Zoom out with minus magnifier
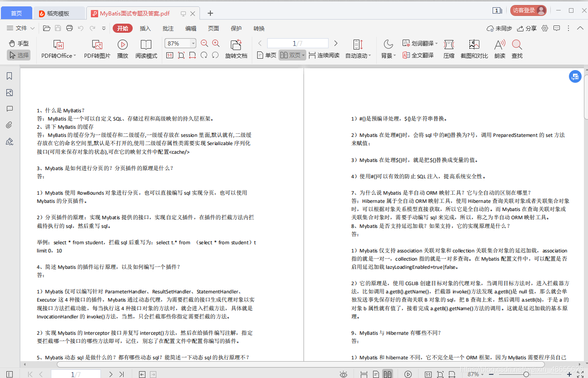588x378 pixels. [204, 43]
